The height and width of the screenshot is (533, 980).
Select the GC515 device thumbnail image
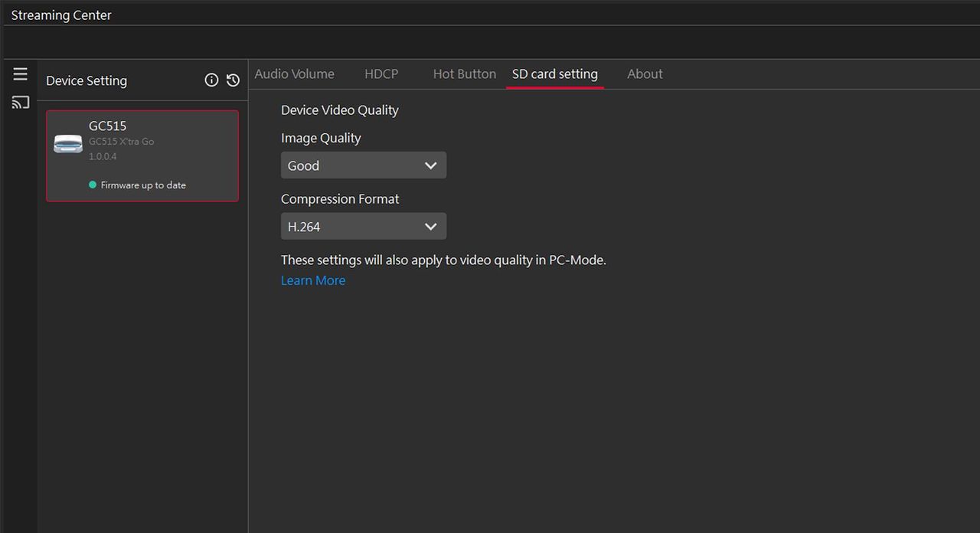click(68, 144)
